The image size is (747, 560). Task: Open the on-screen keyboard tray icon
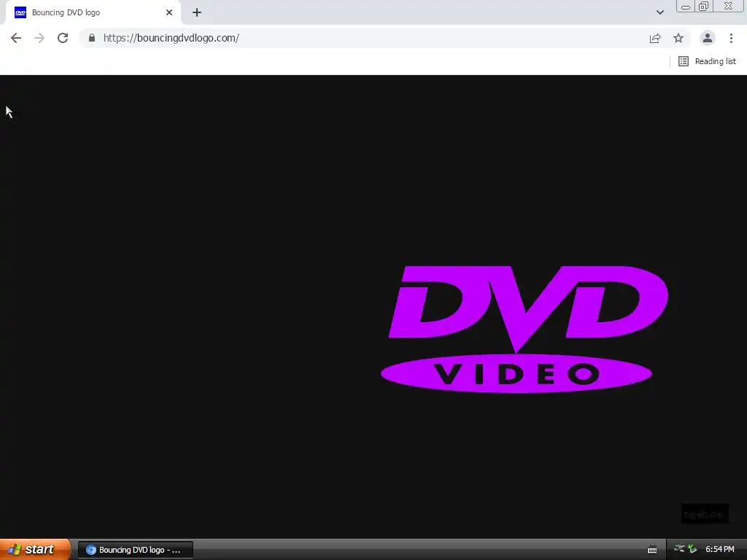click(x=651, y=550)
